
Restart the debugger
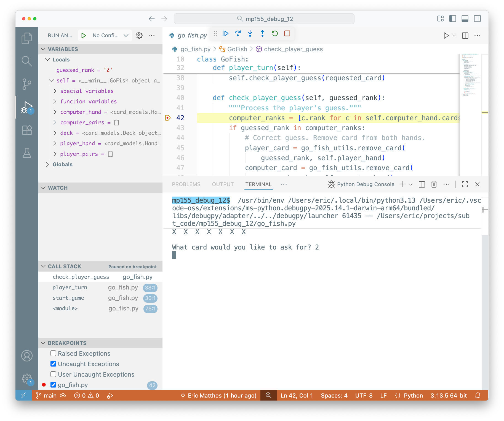pos(274,33)
